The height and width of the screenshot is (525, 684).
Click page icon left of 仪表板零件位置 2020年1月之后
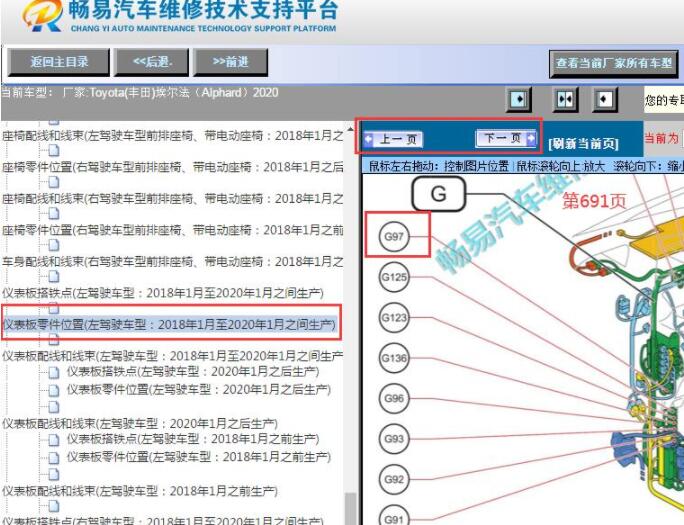(54, 390)
